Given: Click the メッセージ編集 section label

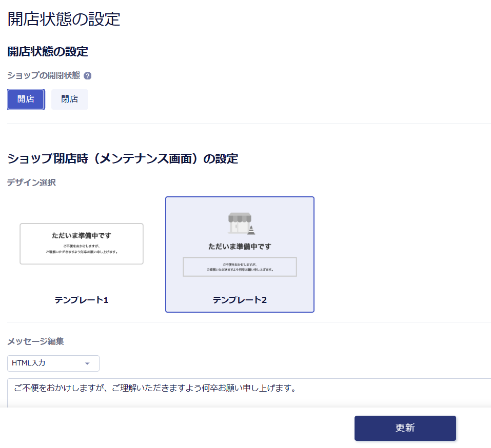Looking at the screenshot, I should (35, 341).
